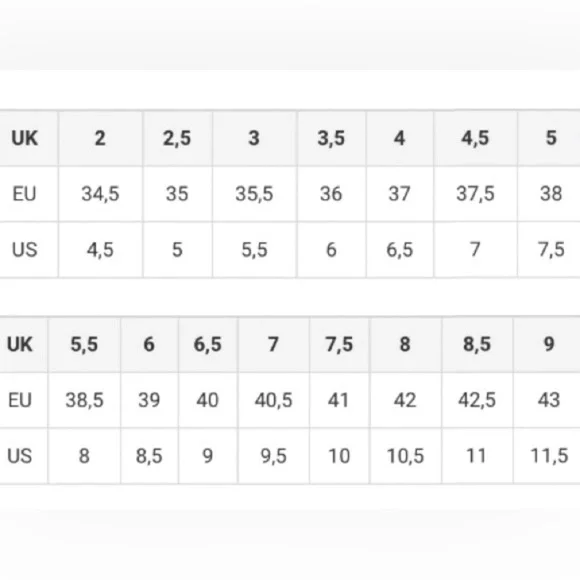
Task: Select the US 11,5 cell
Action: pos(549,456)
